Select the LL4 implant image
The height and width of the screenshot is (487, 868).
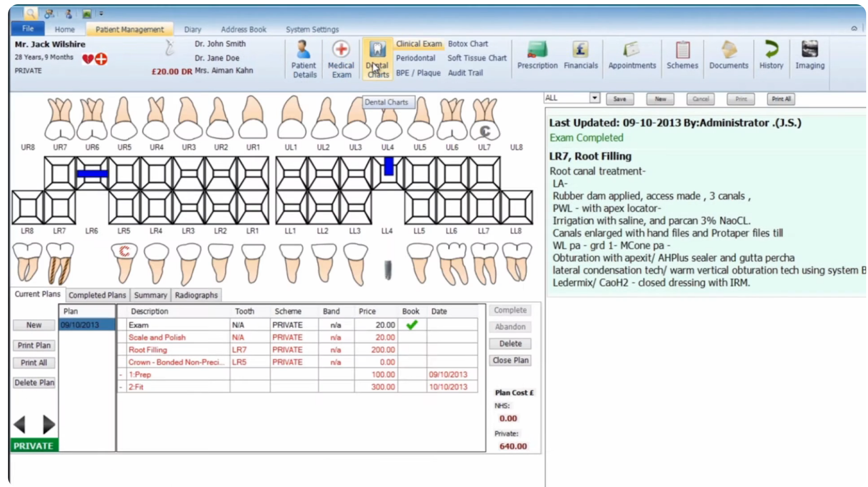(x=388, y=270)
